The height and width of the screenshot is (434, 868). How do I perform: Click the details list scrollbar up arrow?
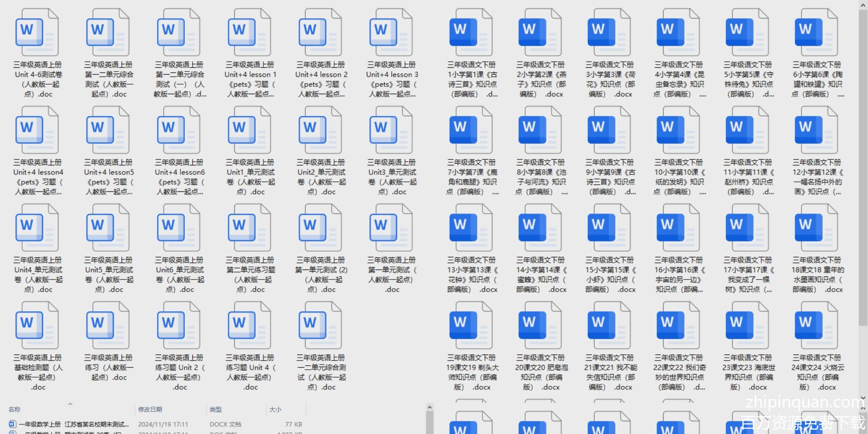(430, 408)
